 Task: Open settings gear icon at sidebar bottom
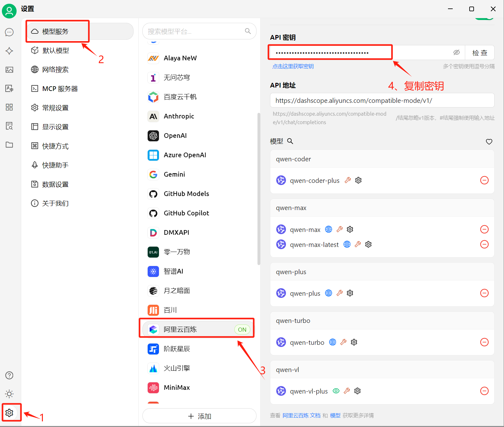tap(9, 413)
